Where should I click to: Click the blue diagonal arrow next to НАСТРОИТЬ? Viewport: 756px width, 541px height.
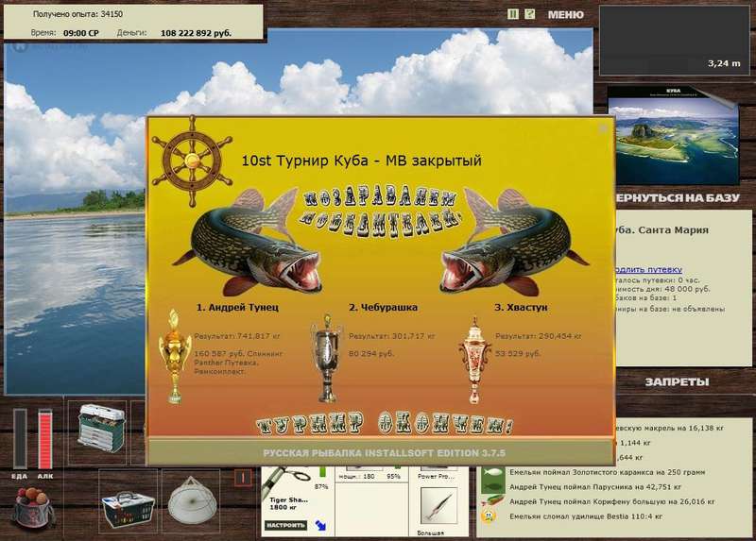320,525
